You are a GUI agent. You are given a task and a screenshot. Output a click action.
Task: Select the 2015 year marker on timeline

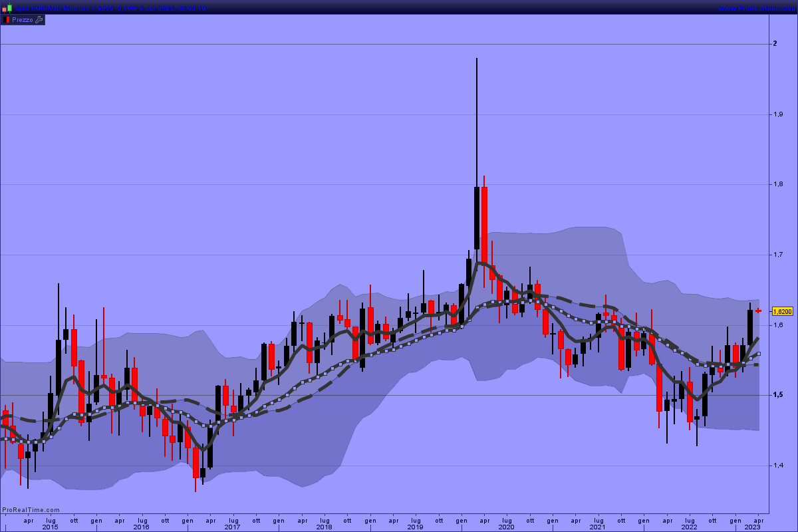tap(50, 527)
